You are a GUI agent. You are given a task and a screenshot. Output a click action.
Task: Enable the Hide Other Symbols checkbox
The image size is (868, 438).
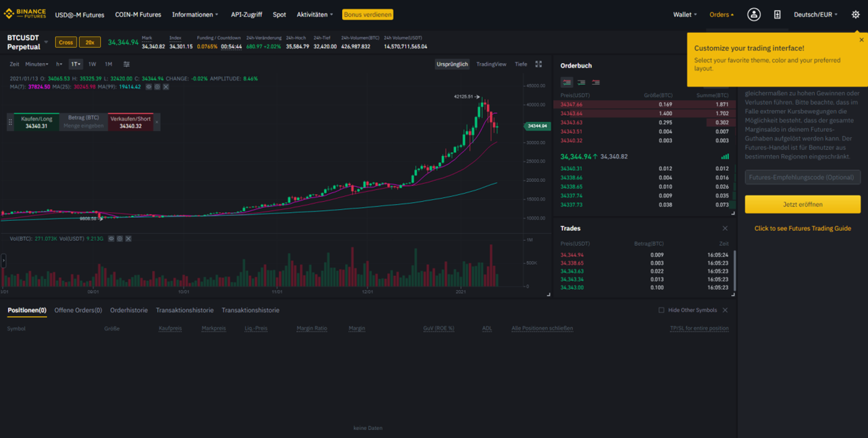(661, 310)
